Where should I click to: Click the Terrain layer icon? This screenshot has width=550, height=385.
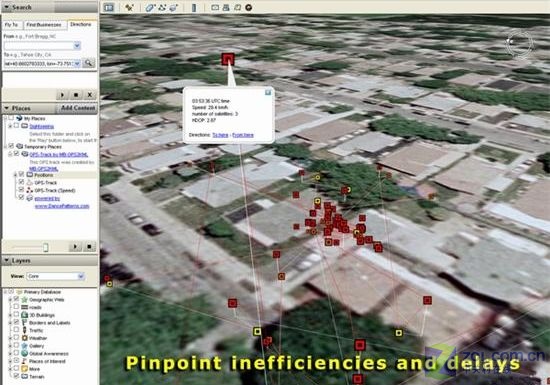point(25,376)
